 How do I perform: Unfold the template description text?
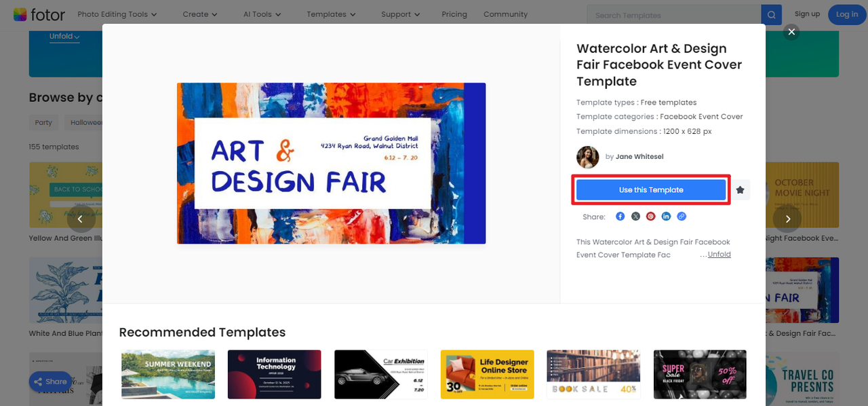pyautogui.click(x=719, y=255)
